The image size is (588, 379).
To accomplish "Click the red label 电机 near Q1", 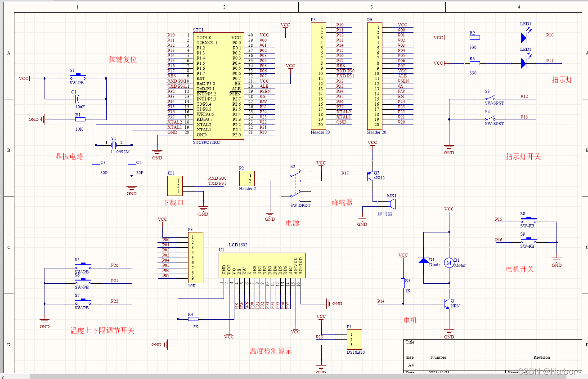I will (x=410, y=320).
